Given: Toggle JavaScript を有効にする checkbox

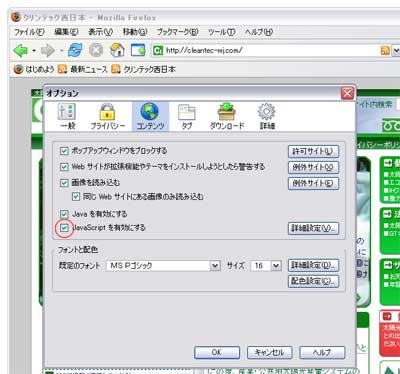Looking at the screenshot, I should pos(64,228).
